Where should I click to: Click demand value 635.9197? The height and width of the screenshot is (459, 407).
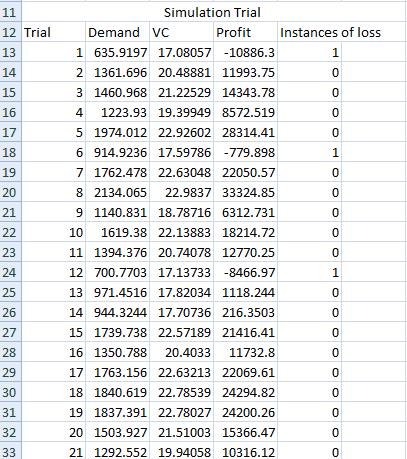point(117,52)
